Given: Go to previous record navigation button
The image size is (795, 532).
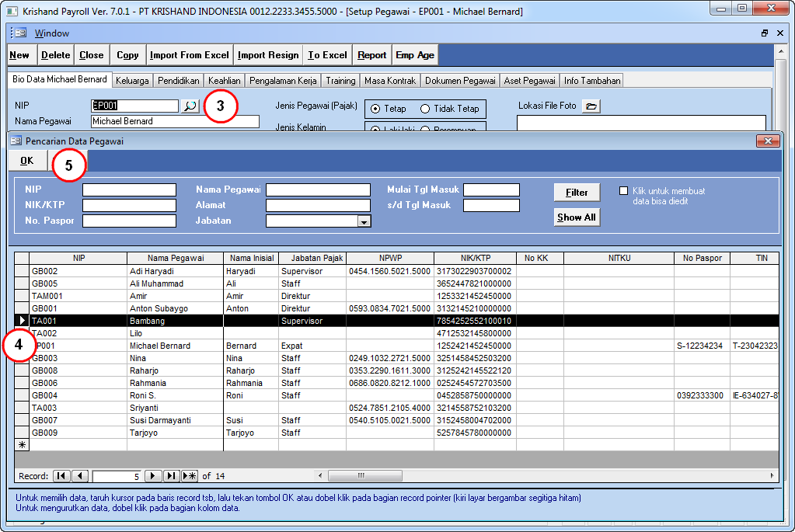Looking at the screenshot, I should [x=80, y=476].
